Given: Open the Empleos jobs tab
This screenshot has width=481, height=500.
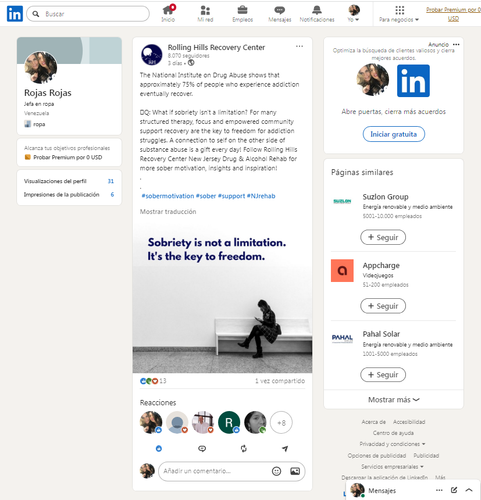Looking at the screenshot, I should [242, 14].
